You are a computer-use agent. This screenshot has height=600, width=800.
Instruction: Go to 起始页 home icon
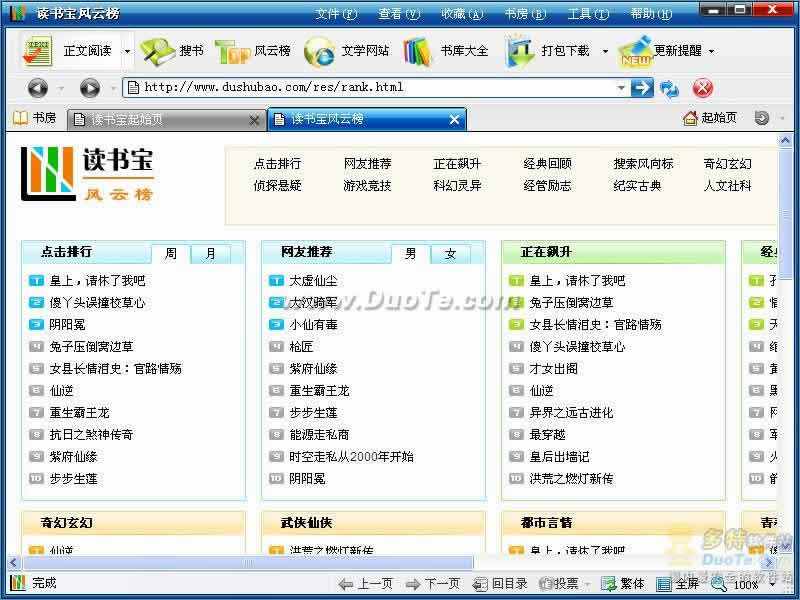click(690, 118)
